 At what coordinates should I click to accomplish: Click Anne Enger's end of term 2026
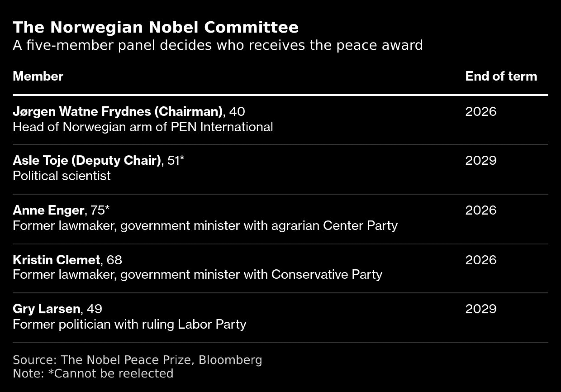click(x=481, y=210)
